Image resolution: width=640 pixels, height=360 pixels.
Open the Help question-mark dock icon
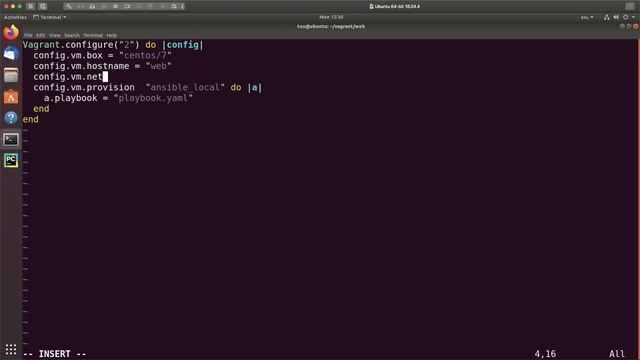11,118
